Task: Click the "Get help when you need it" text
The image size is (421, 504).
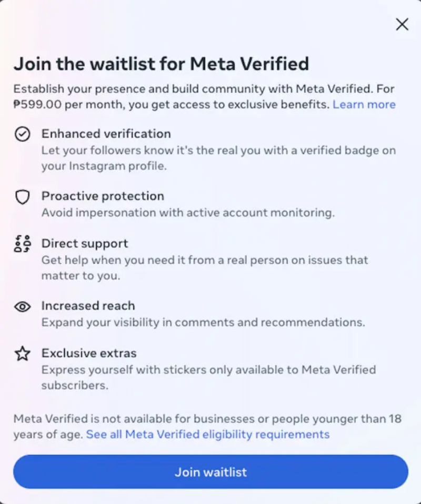Action: pos(205,268)
